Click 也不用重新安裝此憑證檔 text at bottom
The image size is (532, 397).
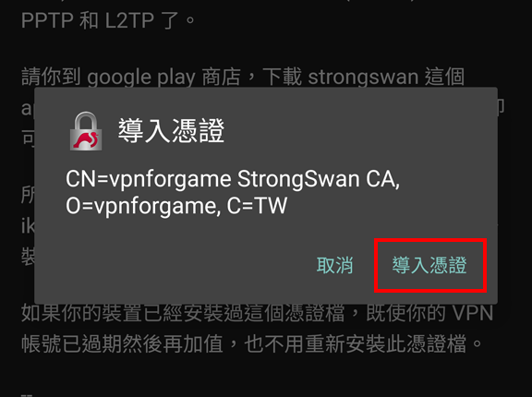point(355,343)
